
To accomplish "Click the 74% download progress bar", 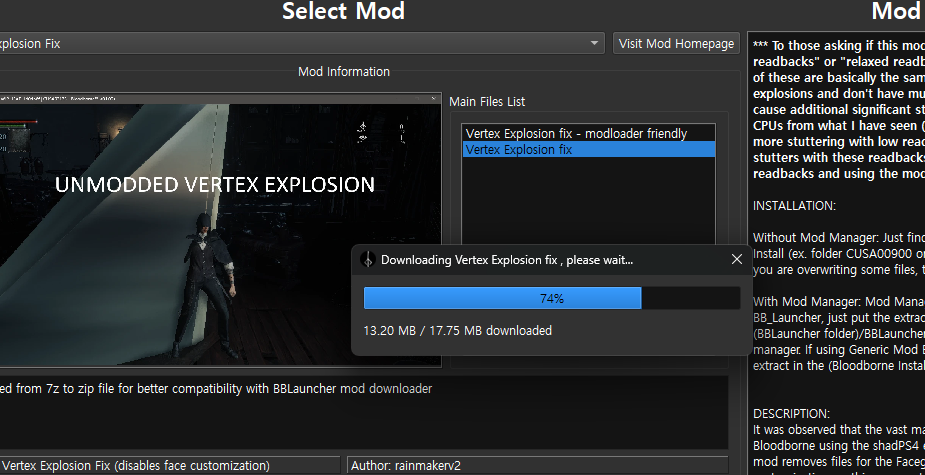I will pos(552,299).
